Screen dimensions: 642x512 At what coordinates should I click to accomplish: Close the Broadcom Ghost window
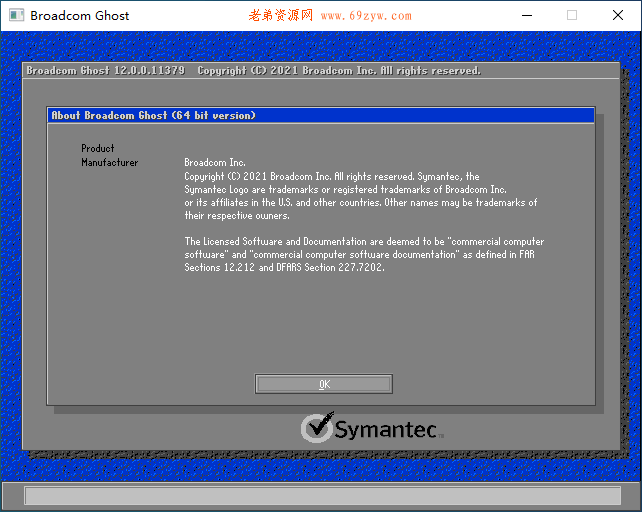click(618, 16)
